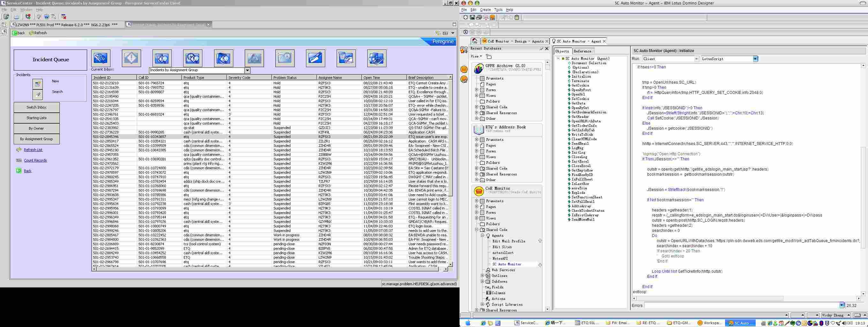
Task: Click the Severity Code column header
Action: tap(249, 78)
